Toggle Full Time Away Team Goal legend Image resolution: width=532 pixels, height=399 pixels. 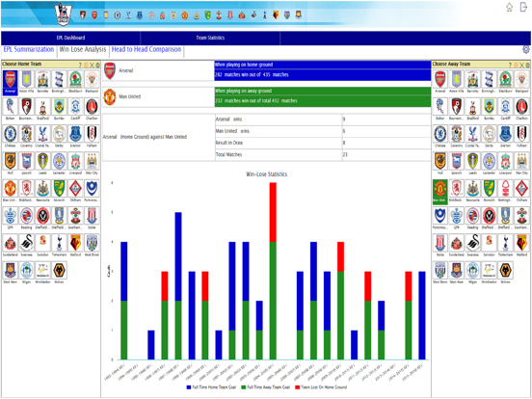click(265, 387)
